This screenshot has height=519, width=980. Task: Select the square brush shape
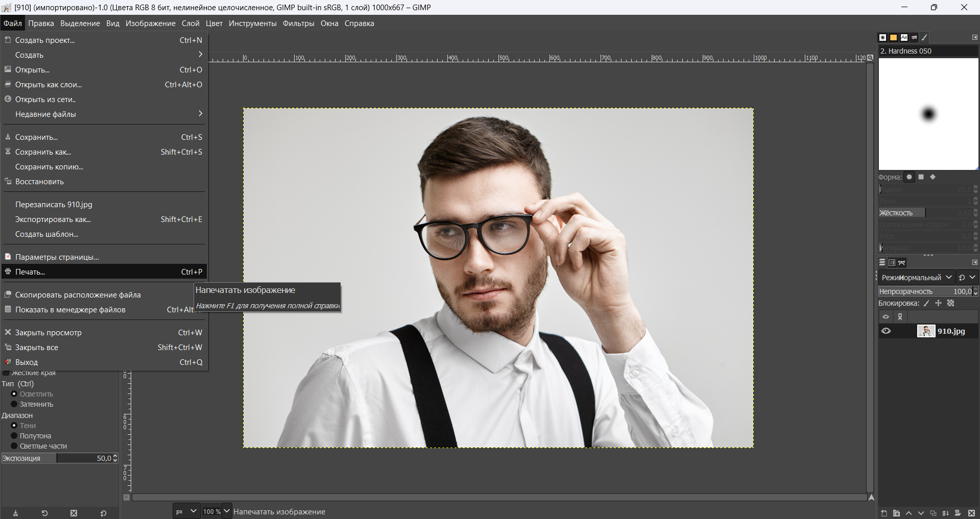pyautogui.click(x=921, y=177)
